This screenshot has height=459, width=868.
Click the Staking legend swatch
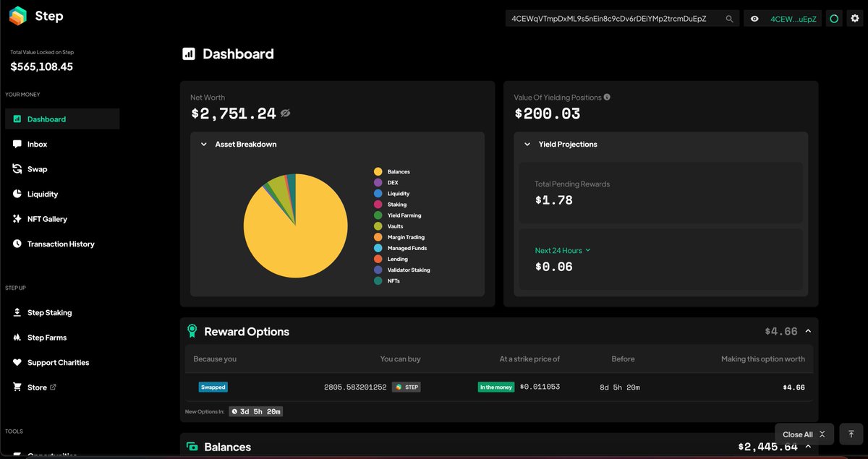[378, 205]
